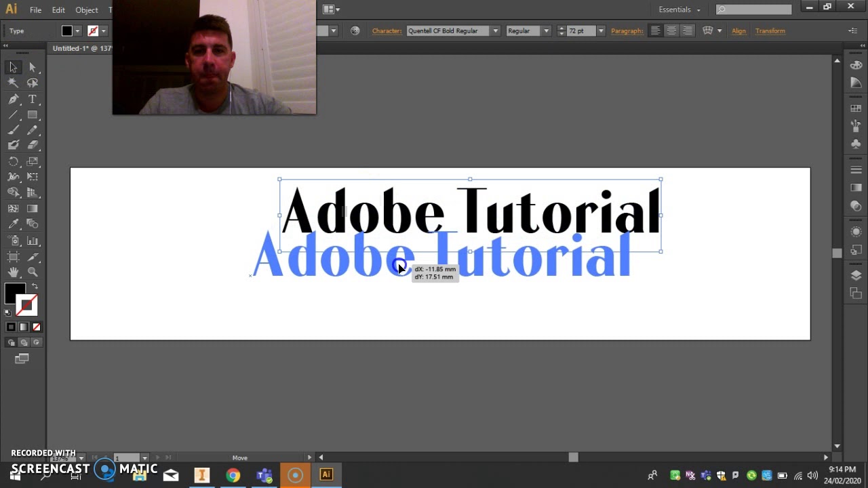Choose the Blob Brush tool

point(13,145)
